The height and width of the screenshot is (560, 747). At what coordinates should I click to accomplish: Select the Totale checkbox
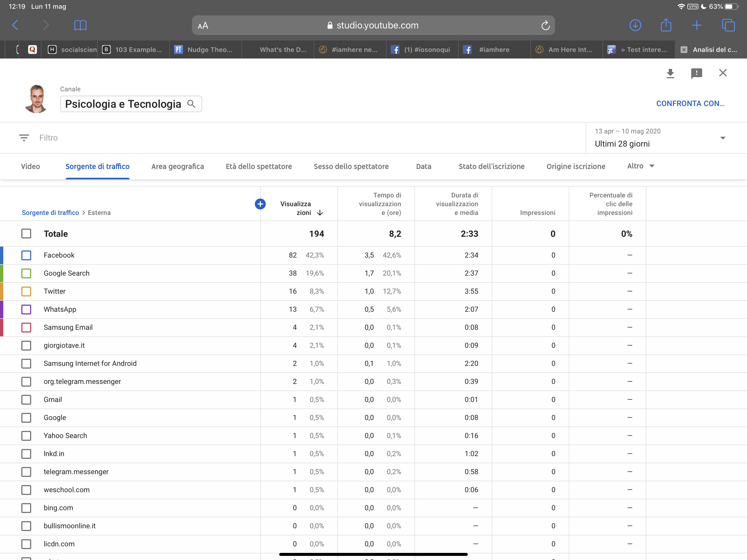point(26,234)
